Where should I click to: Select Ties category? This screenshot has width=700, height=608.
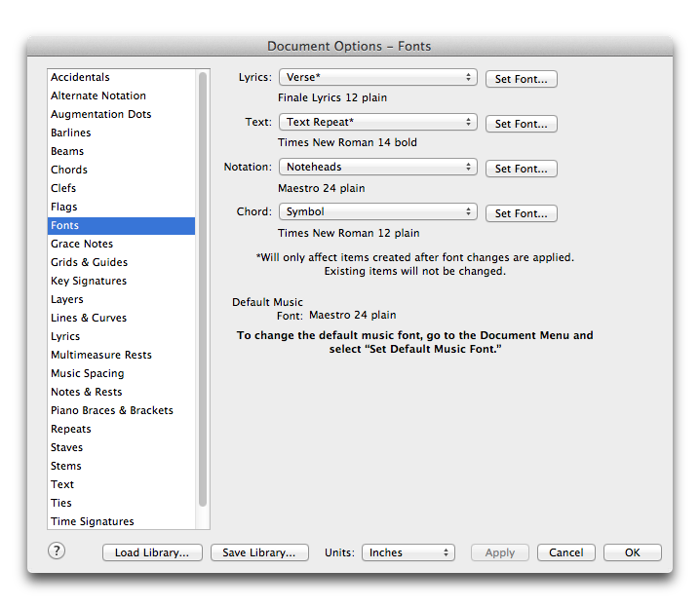tap(121, 503)
